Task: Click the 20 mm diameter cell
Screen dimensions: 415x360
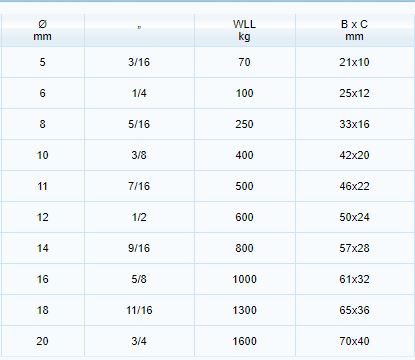Action: coord(42,341)
